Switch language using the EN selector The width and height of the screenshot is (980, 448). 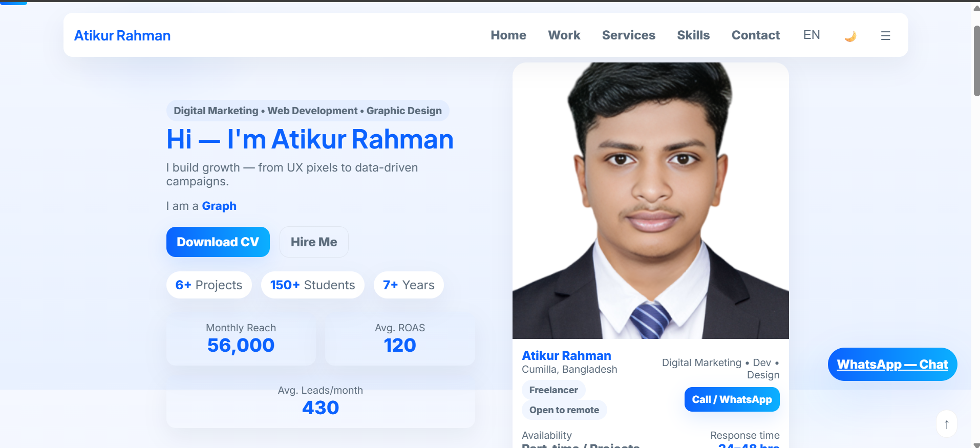812,35
